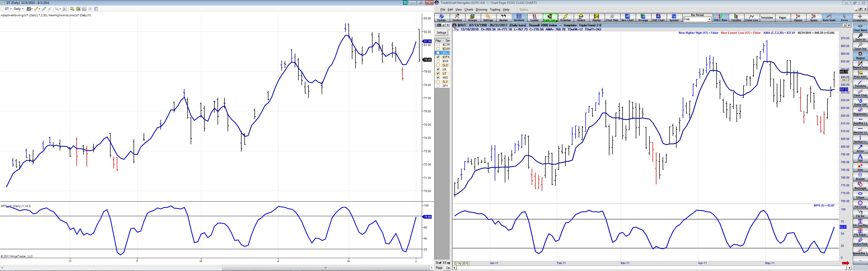The image size is (868, 271).
Task: Start the Replay tool
Action: coord(596,18)
